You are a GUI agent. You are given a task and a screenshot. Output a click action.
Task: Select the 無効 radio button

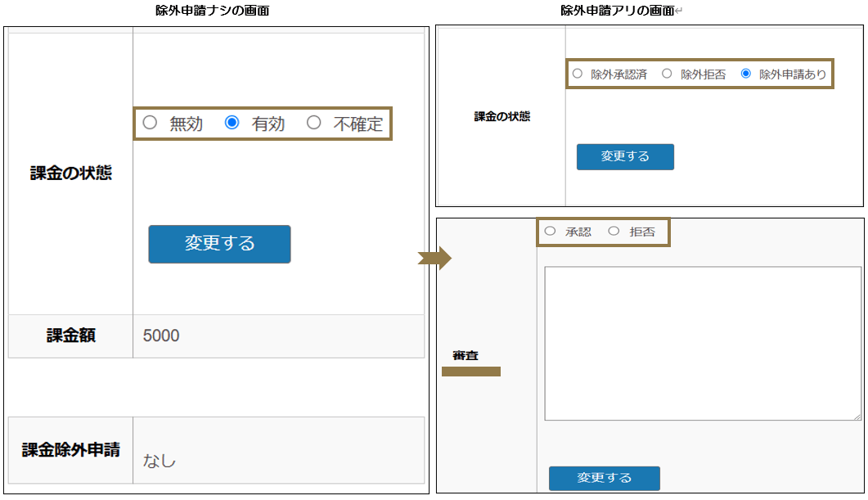(150, 123)
